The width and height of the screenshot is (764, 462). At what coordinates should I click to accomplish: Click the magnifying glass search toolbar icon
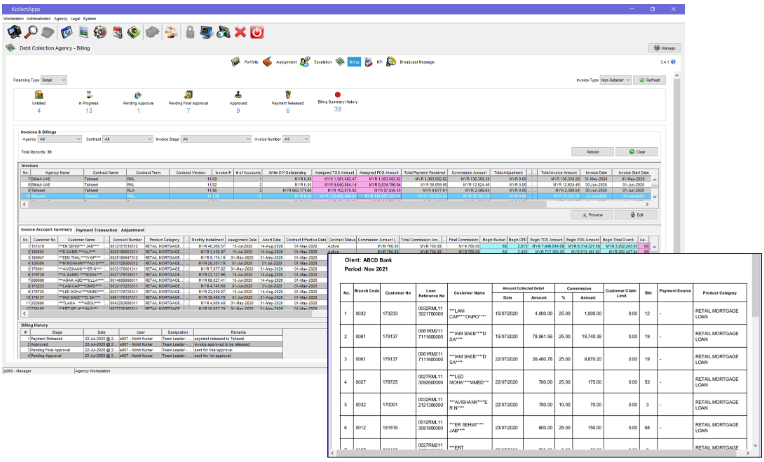tap(31, 32)
